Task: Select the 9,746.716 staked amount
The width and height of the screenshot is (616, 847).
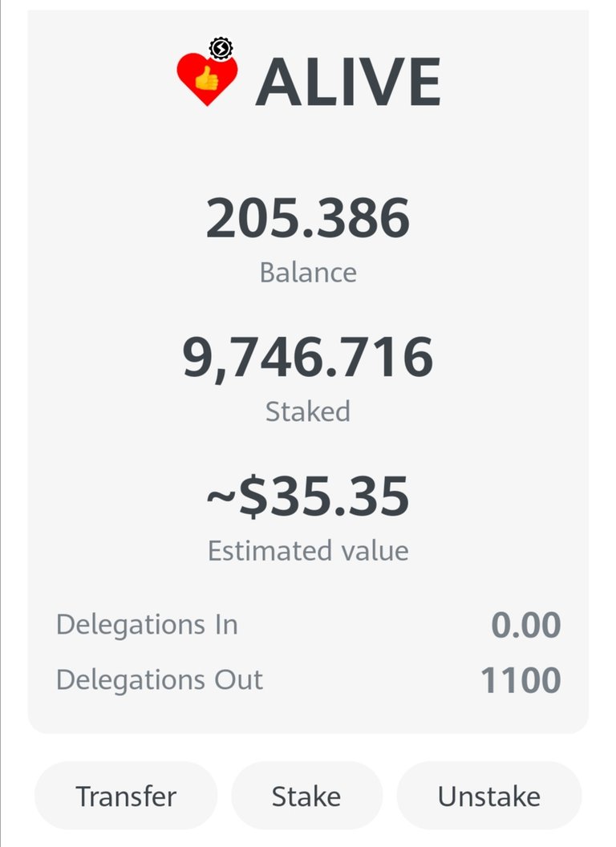Action: tap(308, 358)
